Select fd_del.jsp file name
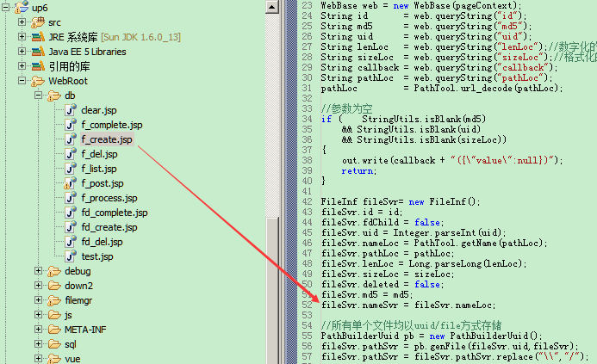Screen dimensions: 597x364 coord(102,242)
